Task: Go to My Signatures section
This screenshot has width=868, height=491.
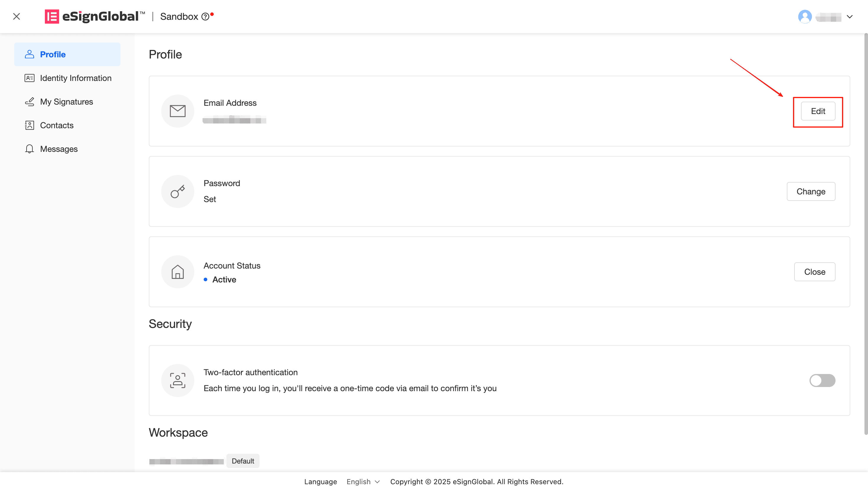Action: (x=66, y=102)
